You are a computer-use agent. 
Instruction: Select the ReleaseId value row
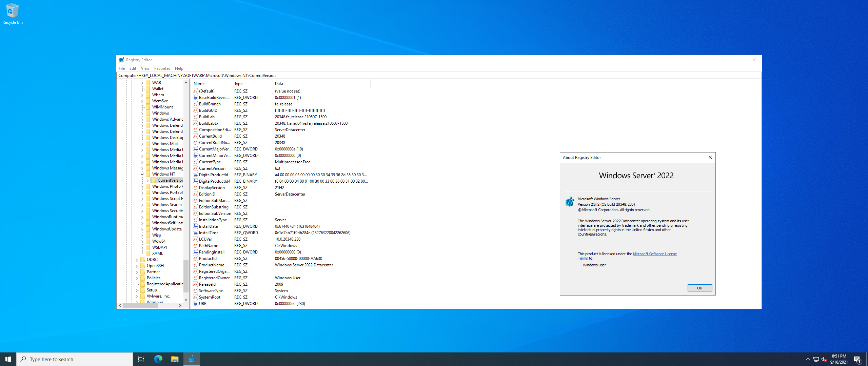(x=281, y=284)
